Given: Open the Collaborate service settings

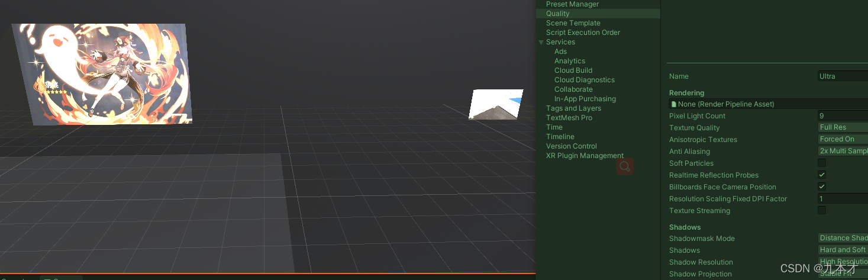Looking at the screenshot, I should 573,89.
